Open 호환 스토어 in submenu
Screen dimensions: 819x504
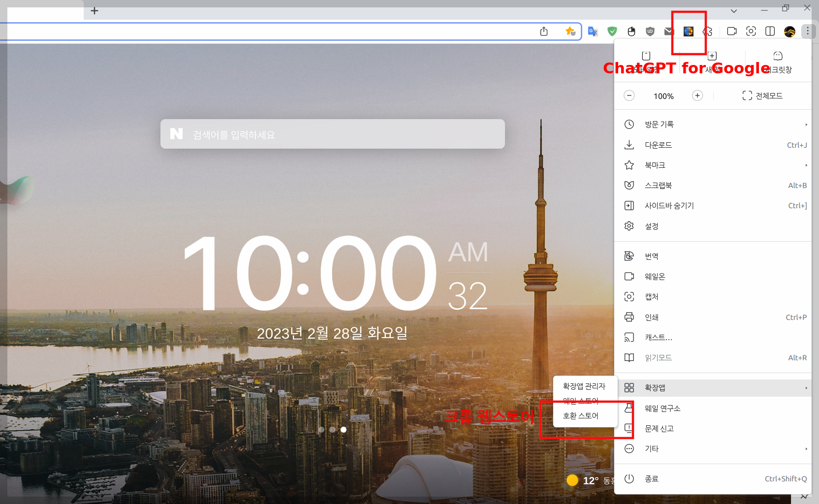[x=585, y=415]
